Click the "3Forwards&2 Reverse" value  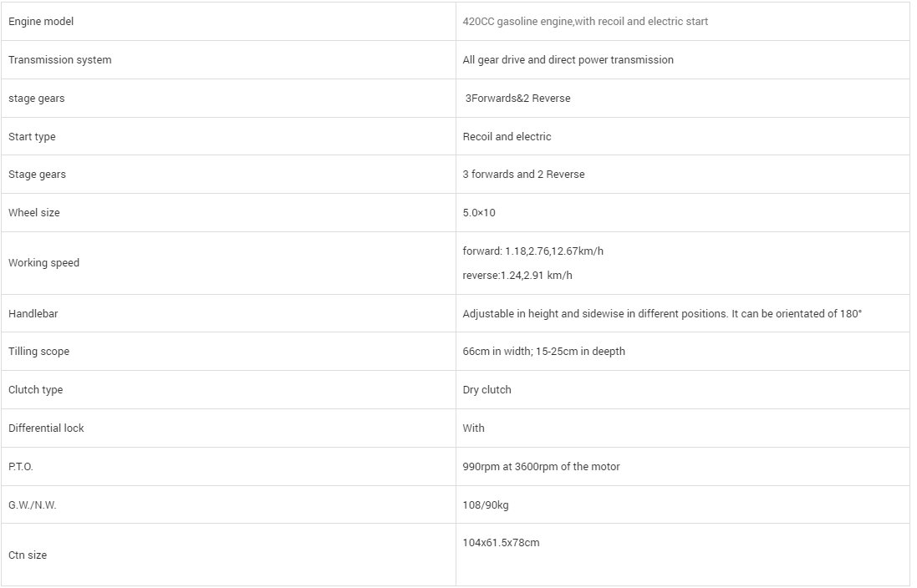[x=517, y=99]
